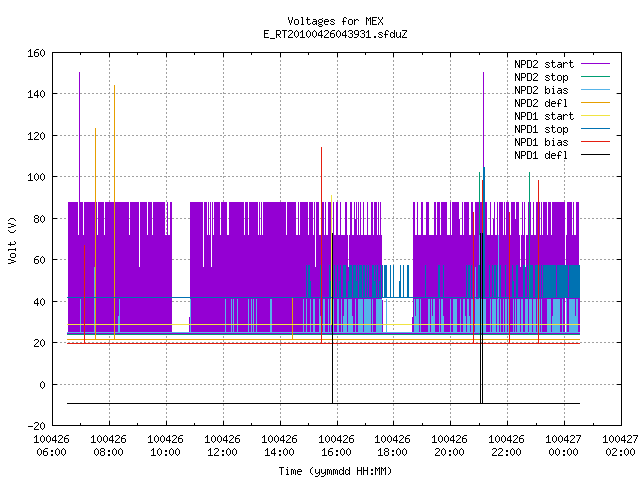Click the purple NPD2 start legend line

(x=595, y=64)
